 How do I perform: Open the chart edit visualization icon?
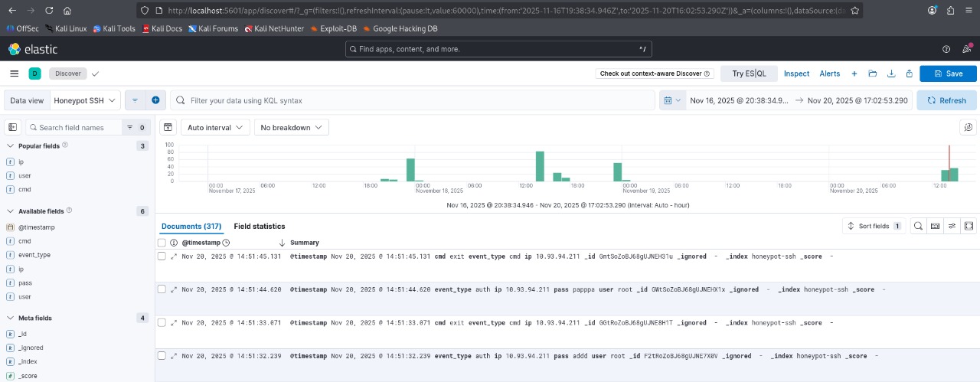(x=968, y=127)
